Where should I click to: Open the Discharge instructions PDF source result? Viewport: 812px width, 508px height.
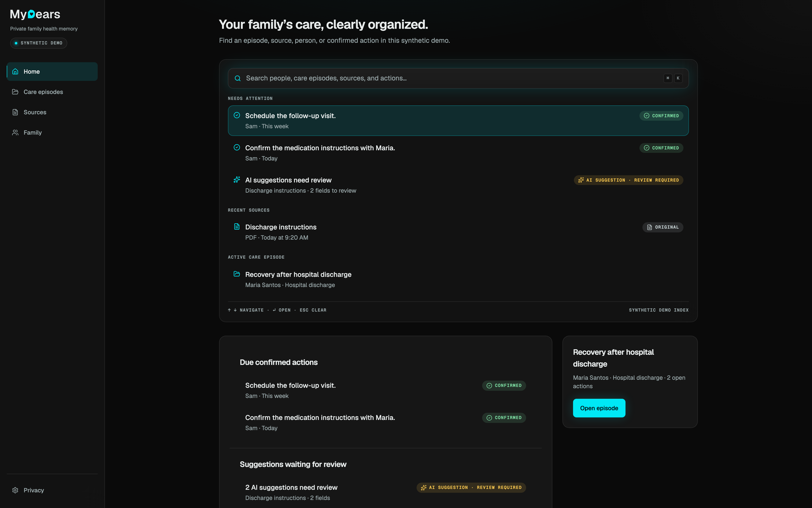(458, 232)
